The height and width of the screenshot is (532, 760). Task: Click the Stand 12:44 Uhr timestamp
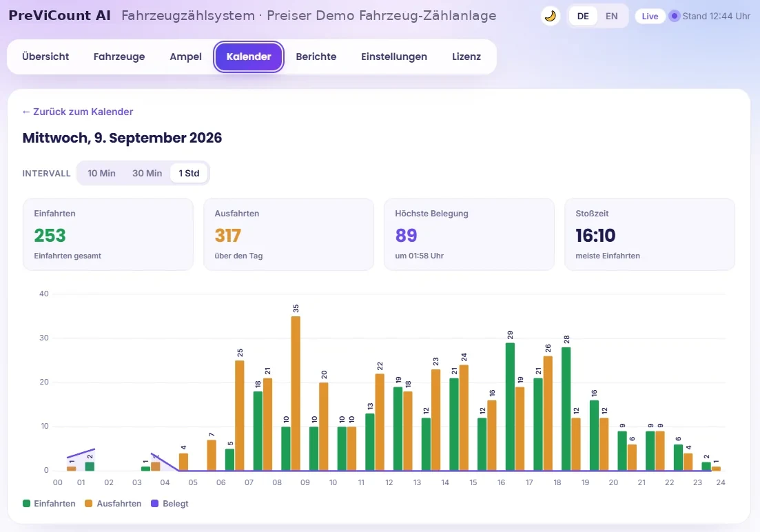tap(717, 16)
